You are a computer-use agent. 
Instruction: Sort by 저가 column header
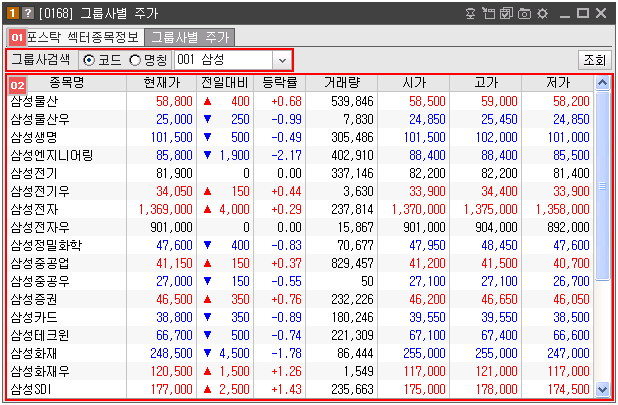[558, 83]
